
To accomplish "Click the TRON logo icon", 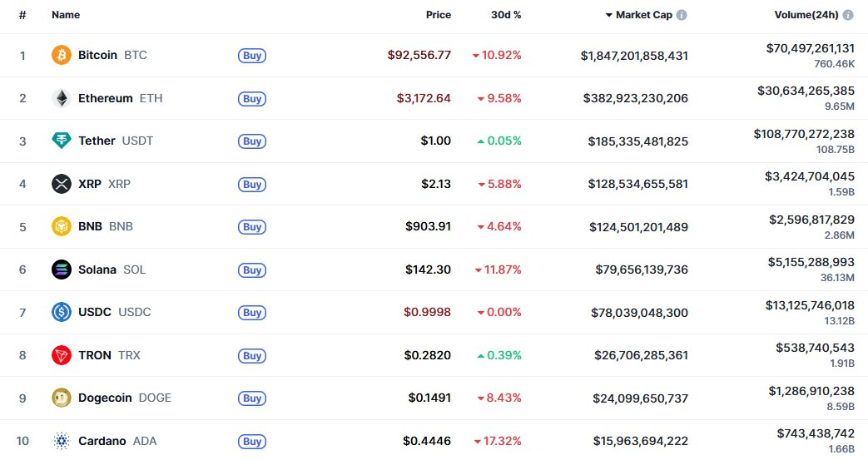I will click(62, 355).
